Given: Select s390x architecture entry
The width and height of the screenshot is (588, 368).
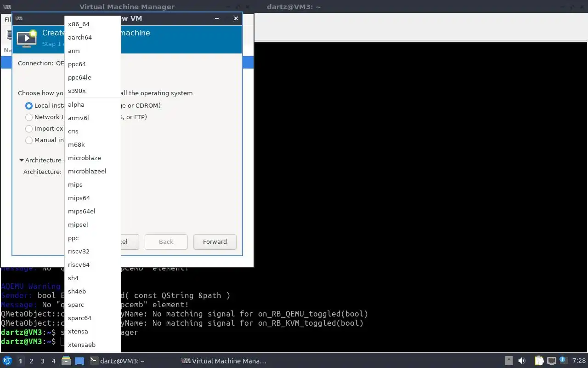Looking at the screenshot, I should (x=93, y=91).
